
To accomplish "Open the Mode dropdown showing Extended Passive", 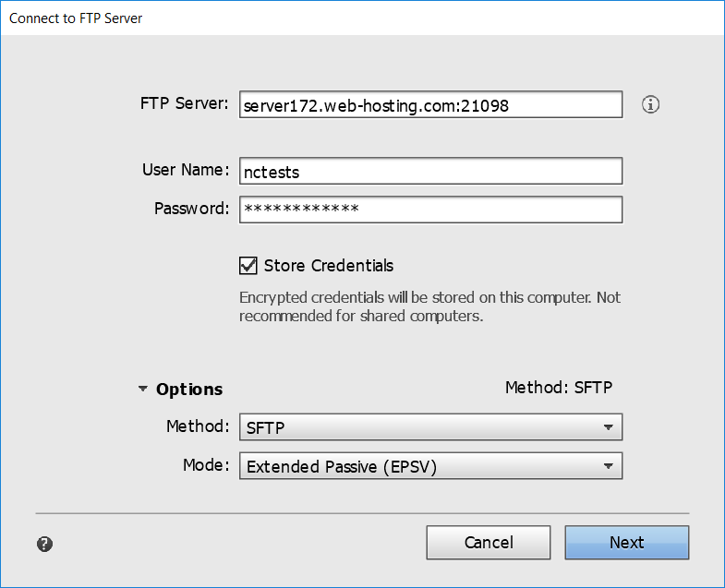I will [431, 465].
